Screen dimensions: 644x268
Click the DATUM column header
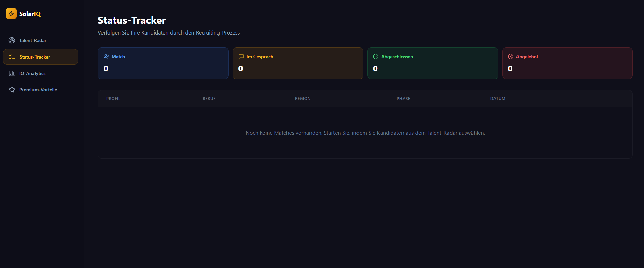498,99
